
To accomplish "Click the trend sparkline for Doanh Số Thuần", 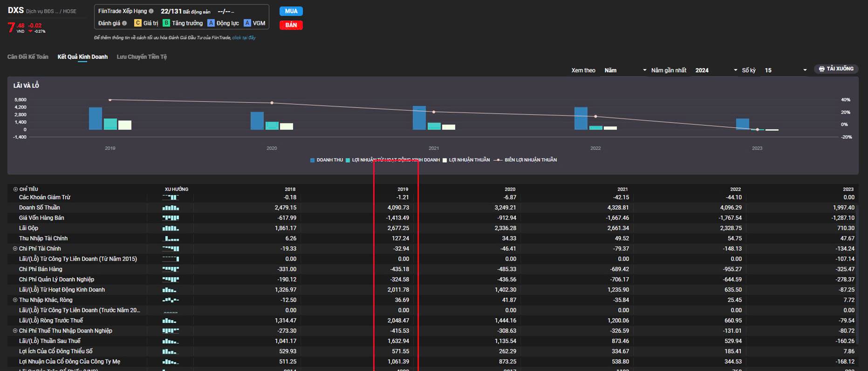I will [x=171, y=208].
